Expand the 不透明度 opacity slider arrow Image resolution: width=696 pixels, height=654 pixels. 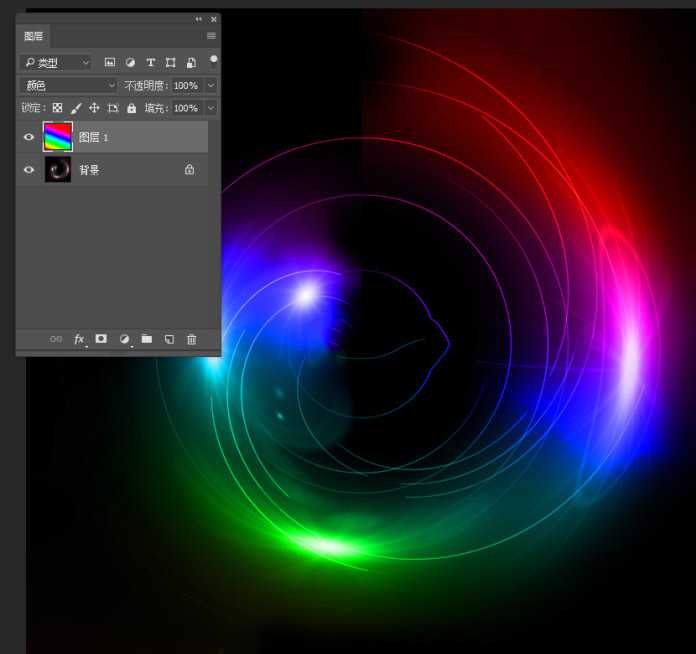coord(211,85)
